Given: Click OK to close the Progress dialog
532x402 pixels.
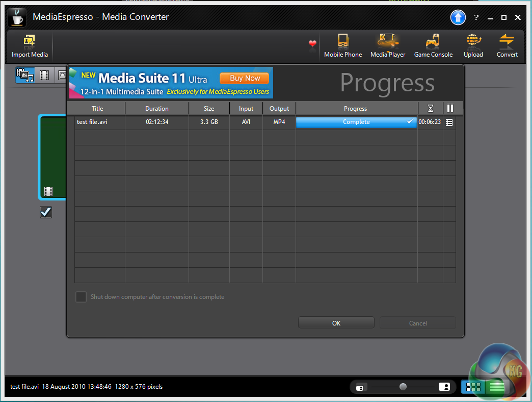Looking at the screenshot, I should click(336, 323).
